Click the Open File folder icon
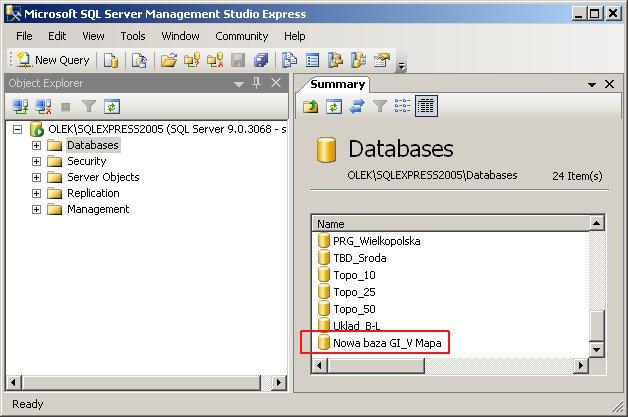Viewport: 628px width, 417px height. click(169, 60)
